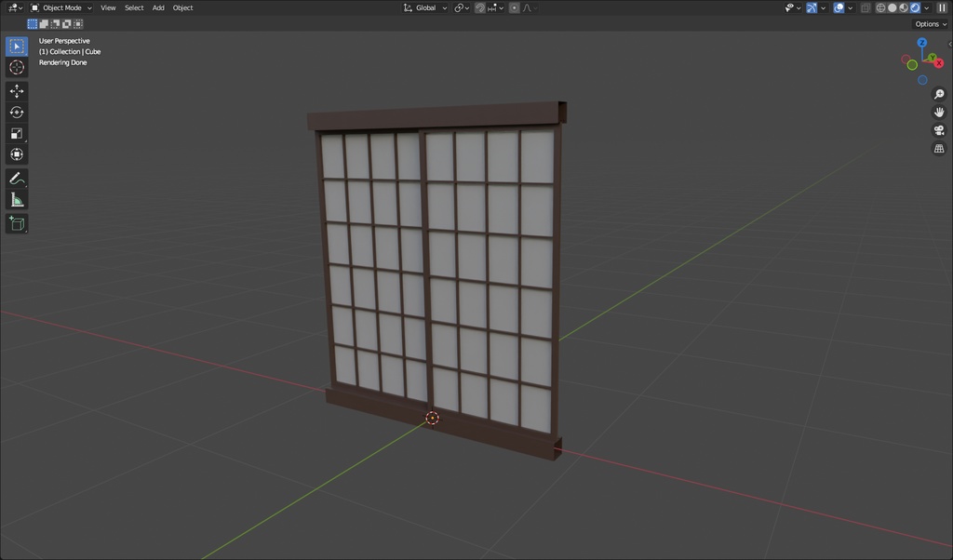Toggle Show Overlays button
The height and width of the screenshot is (560, 953).
point(839,7)
